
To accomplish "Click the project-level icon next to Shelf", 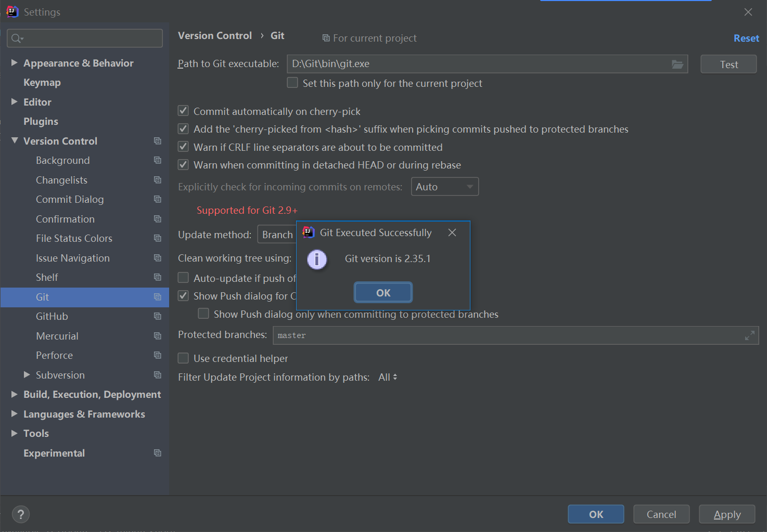I will [157, 277].
